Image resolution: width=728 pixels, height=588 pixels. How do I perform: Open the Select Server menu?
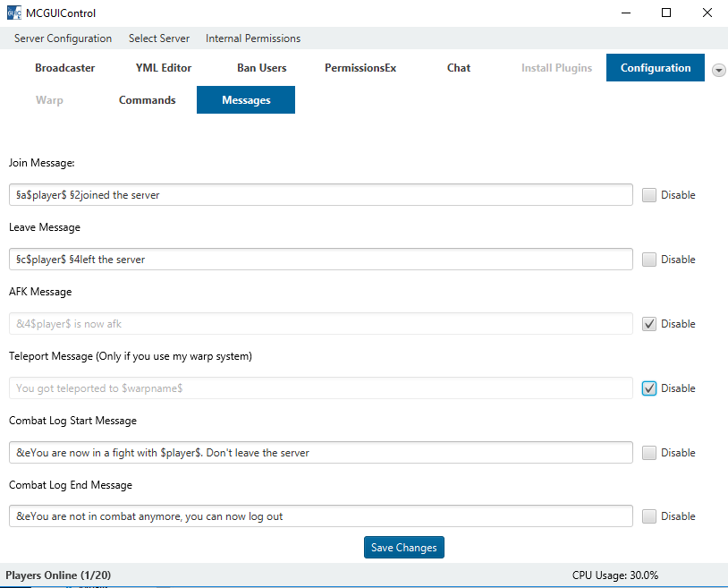(159, 38)
